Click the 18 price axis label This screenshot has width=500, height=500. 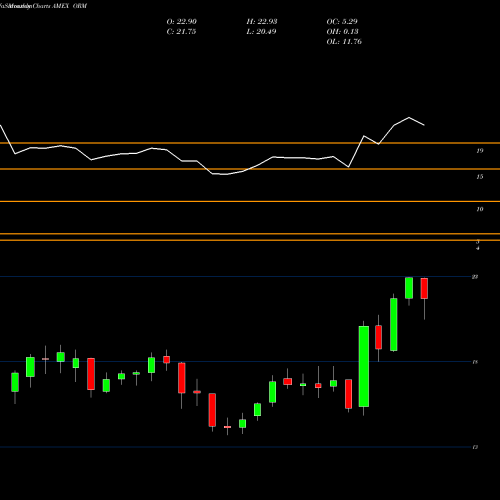point(475,362)
